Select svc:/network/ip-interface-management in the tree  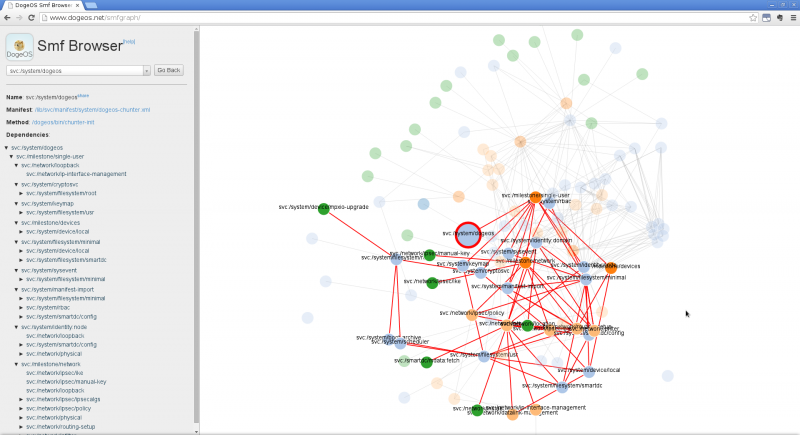[x=76, y=174]
